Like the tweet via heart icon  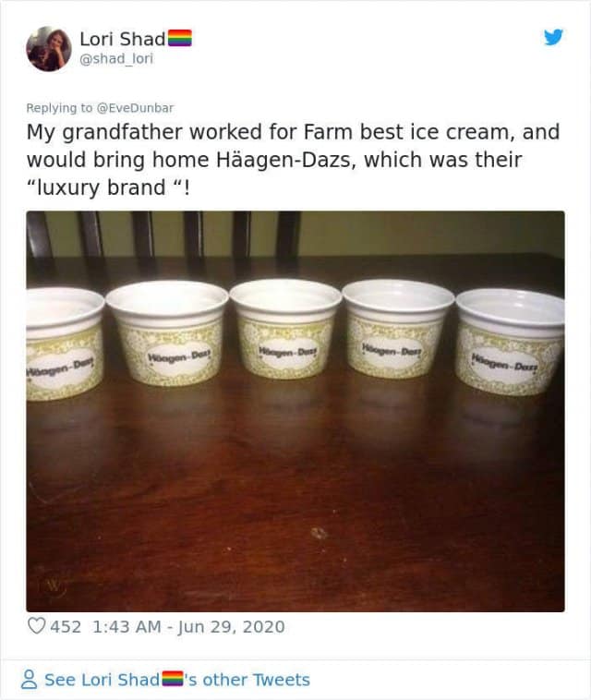(x=36, y=626)
